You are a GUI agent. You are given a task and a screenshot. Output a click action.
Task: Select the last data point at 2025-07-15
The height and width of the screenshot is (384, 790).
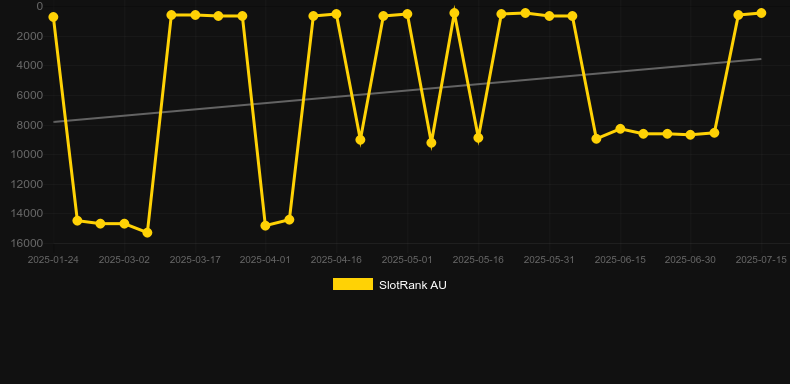(761, 13)
